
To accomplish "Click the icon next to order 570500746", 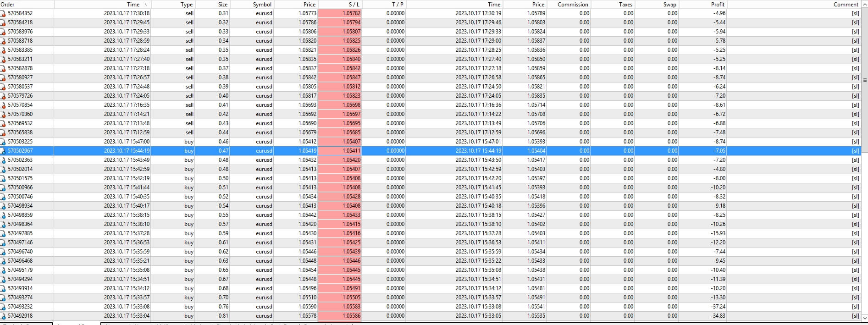I will [x=3, y=197].
